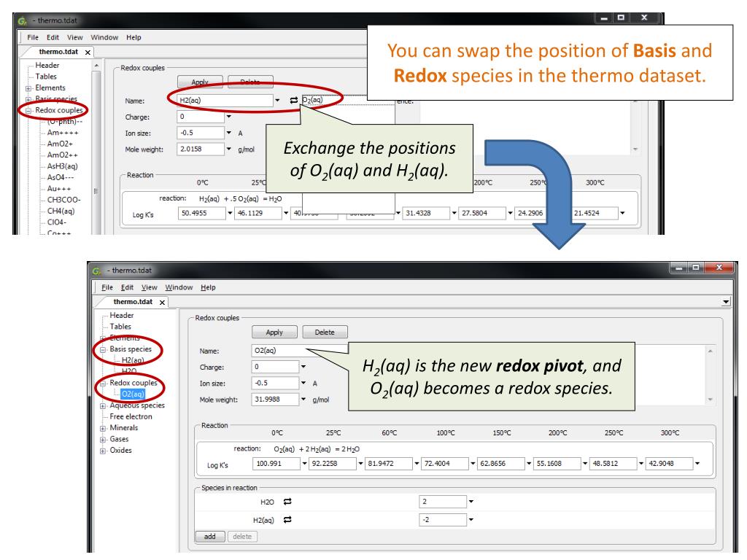Click Apply button in bottom window

click(274, 332)
